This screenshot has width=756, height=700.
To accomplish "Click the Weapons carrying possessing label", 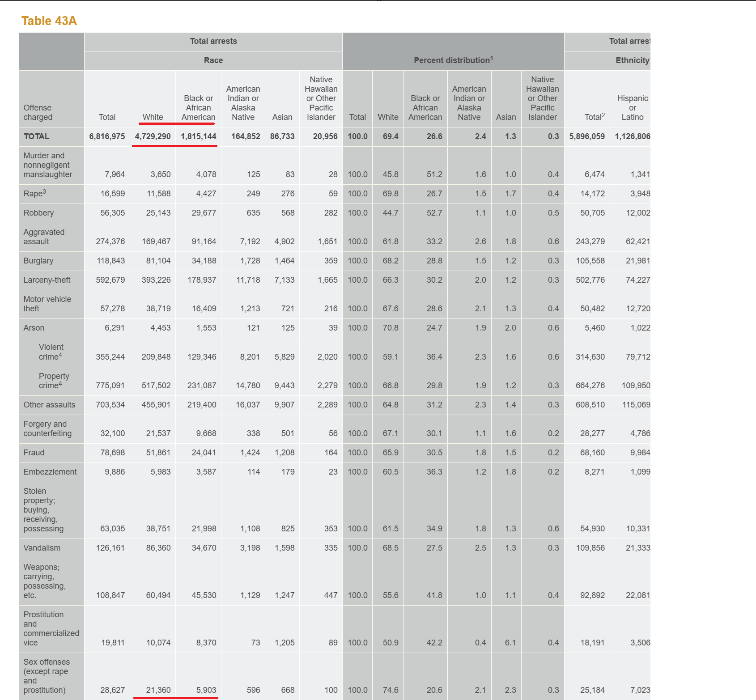I will 44,581.
